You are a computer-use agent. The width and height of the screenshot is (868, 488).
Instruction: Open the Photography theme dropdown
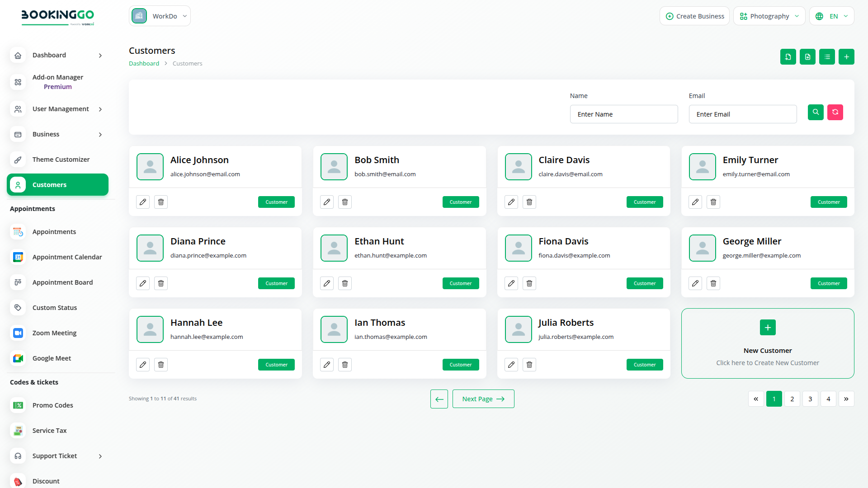pos(769,16)
